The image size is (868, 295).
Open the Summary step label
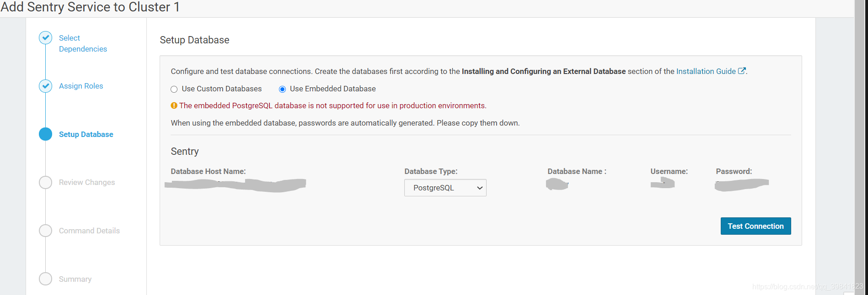coord(75,279)
